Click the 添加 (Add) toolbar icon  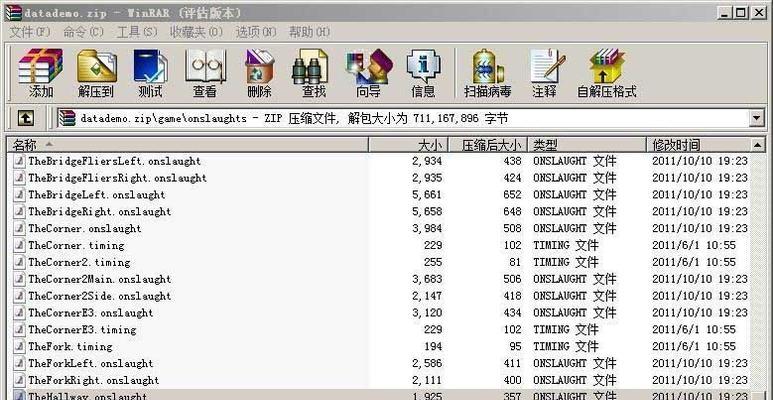point(40,73)
